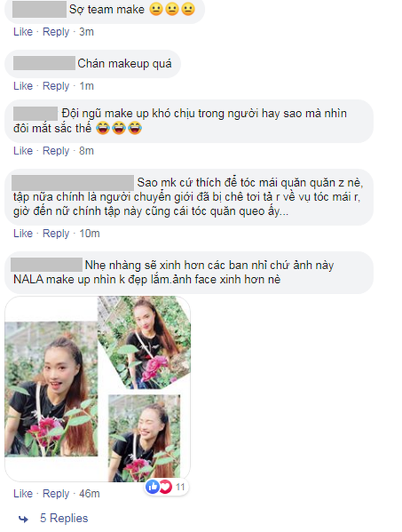Open the top-right rotated photo in collage
This screenshot has height=532, width=402.
144,342
